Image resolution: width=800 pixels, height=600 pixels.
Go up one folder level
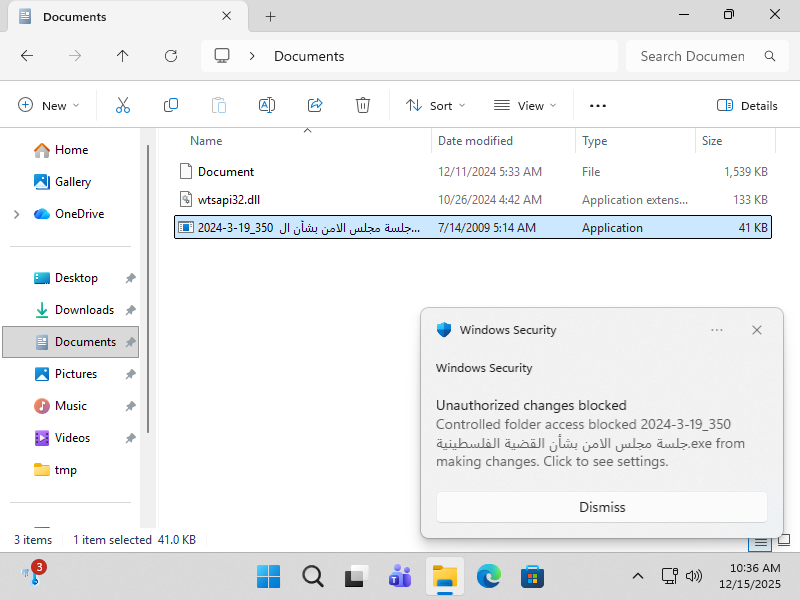click(x=122, y=56)
